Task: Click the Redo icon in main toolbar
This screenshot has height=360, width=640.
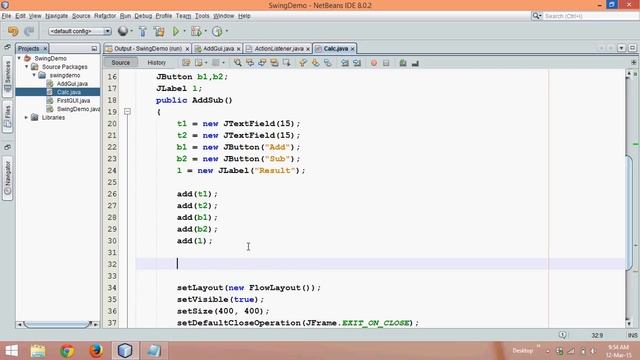Action: click(29, 31)
